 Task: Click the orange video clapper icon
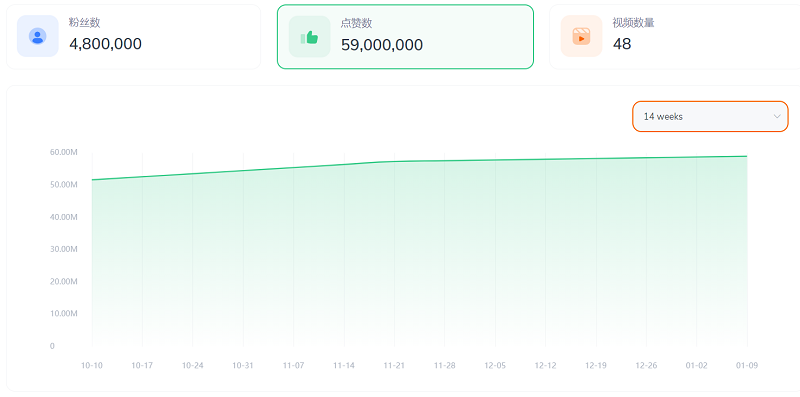581,36
